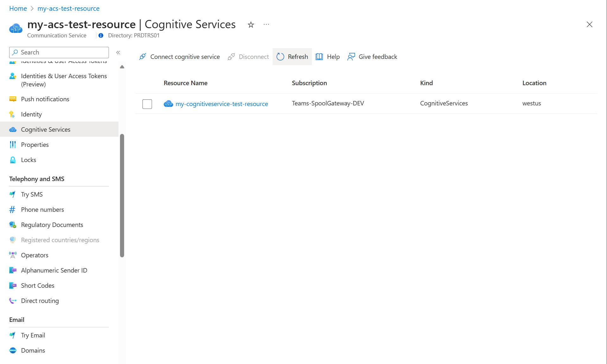Check the my-cognitiveservice-test-resource row checkbox
Image resolution: width=607 pixels, height=364 pixels.
coord(147,104)
